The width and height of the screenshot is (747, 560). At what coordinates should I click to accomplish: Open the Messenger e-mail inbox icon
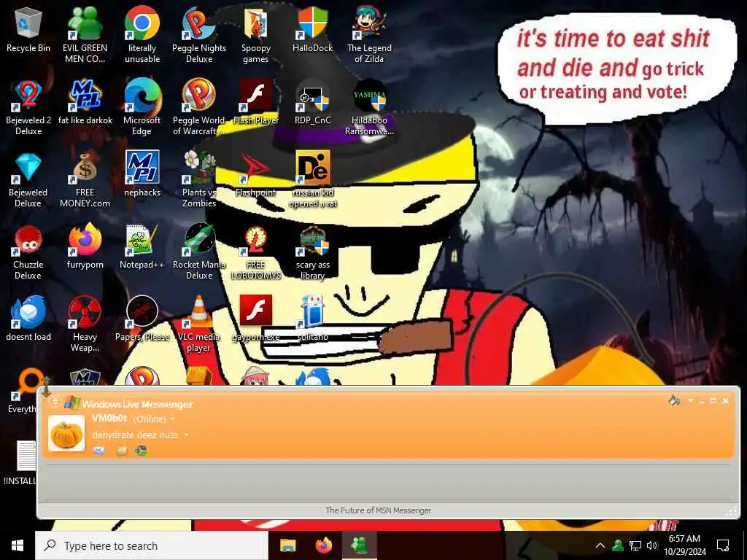point(98,451)
